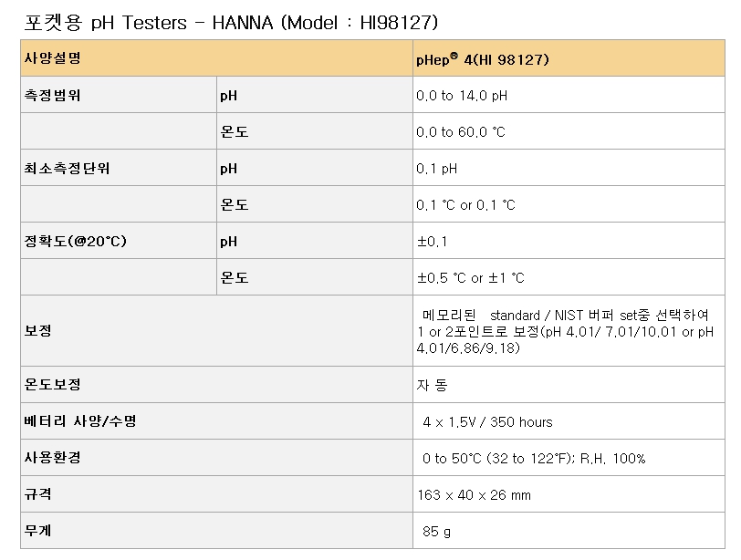Select the 측정범위 row label
This screenshot has height=560, width=741.
coord(52,96)
